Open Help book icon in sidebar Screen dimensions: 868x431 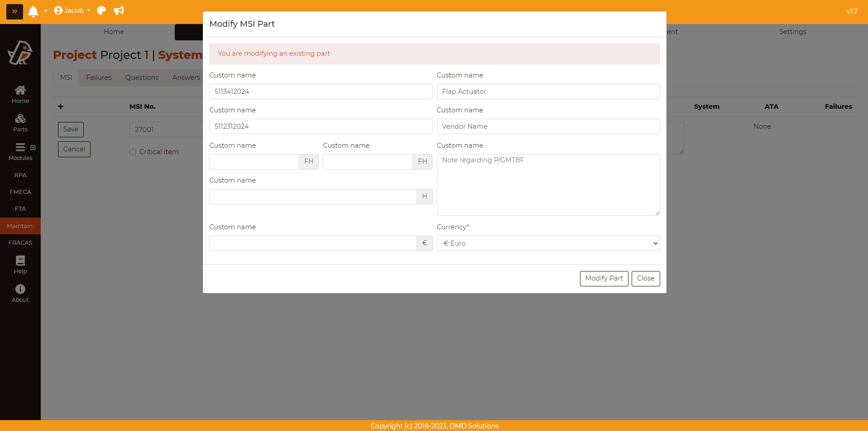click(20, 265)
